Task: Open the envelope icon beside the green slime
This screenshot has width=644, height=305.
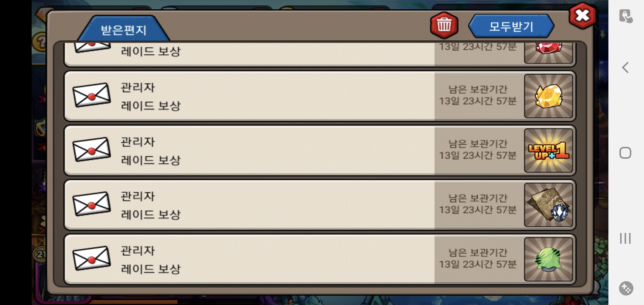Action: (92, 259)
